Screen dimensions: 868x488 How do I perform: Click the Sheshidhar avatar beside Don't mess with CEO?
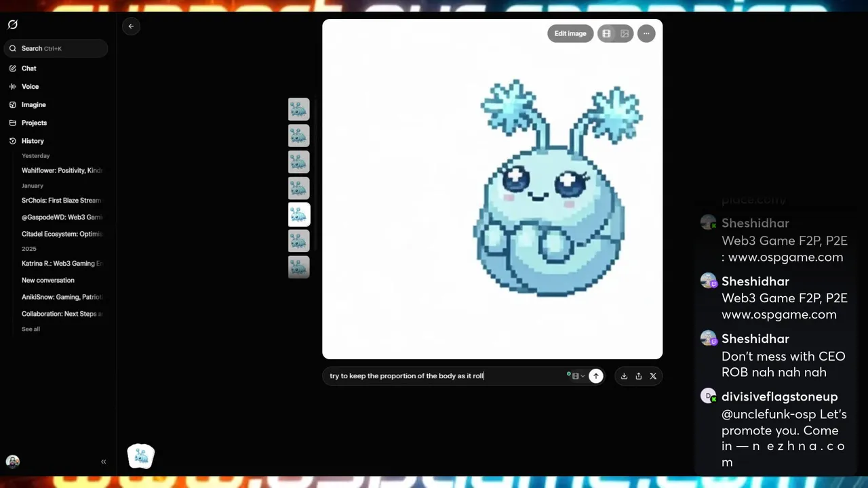(x=709, y=338)
